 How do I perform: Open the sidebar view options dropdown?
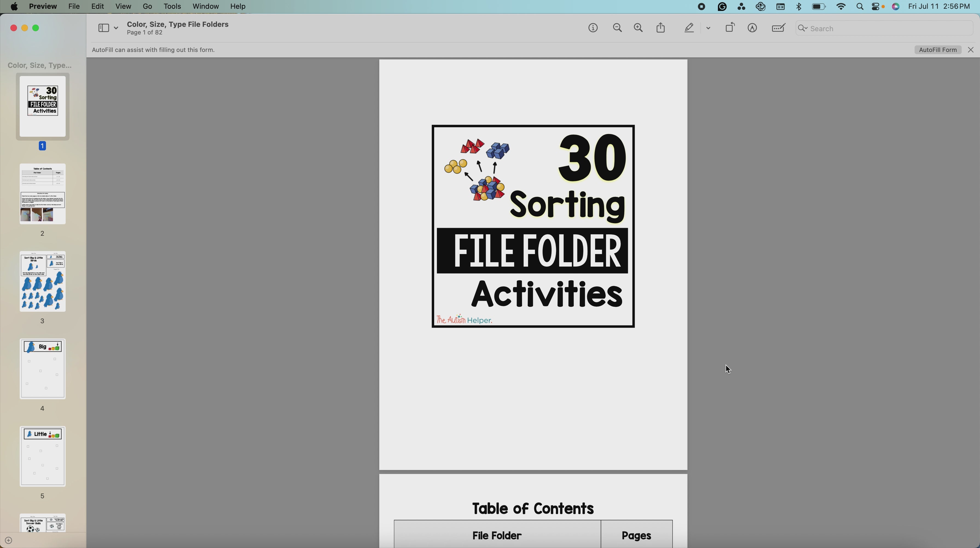tap(116, 28)
